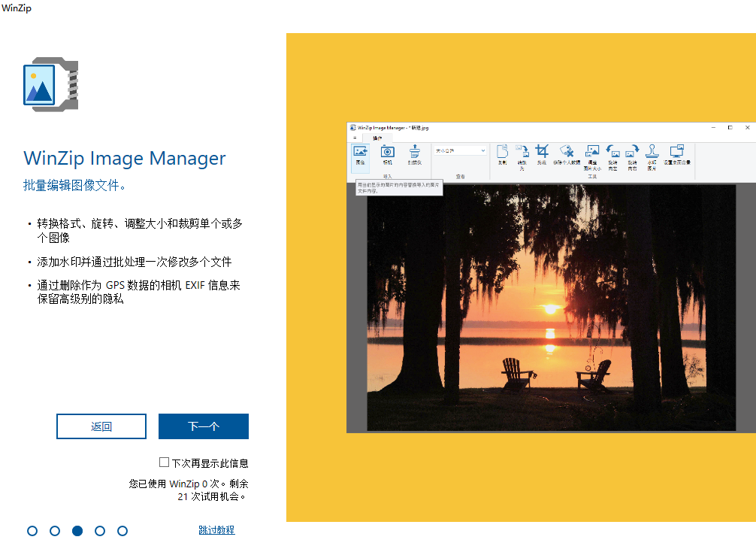Click the WinZip Image Manager heading
Image resolution: width=756 pixels, height=555 pixels.
tap(125, 158)
